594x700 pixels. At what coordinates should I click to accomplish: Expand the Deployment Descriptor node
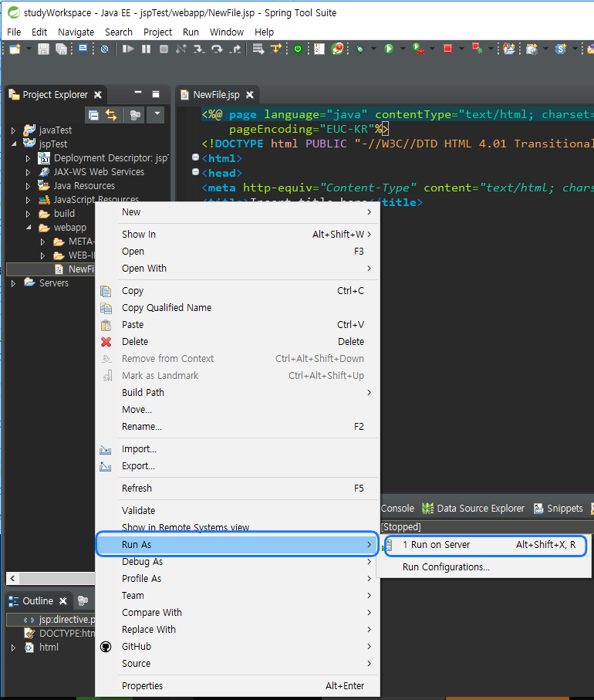[28, 158]
